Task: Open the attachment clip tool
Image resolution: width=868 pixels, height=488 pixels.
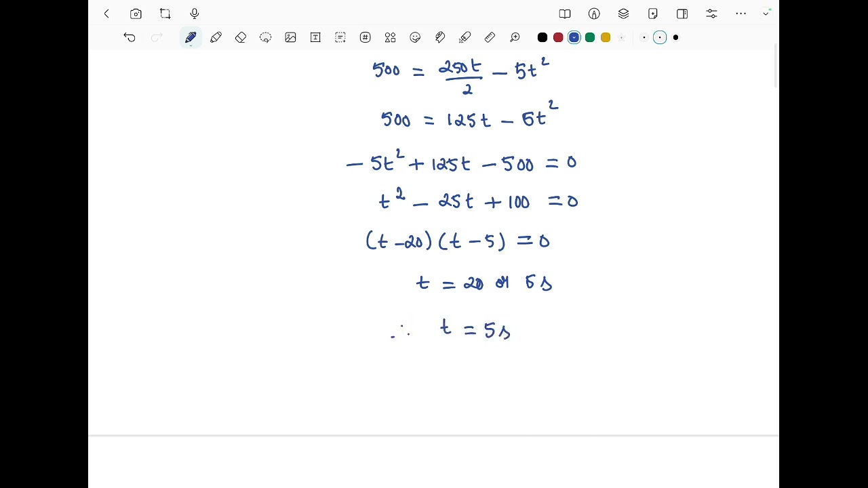Action: [x=440, y=37]
